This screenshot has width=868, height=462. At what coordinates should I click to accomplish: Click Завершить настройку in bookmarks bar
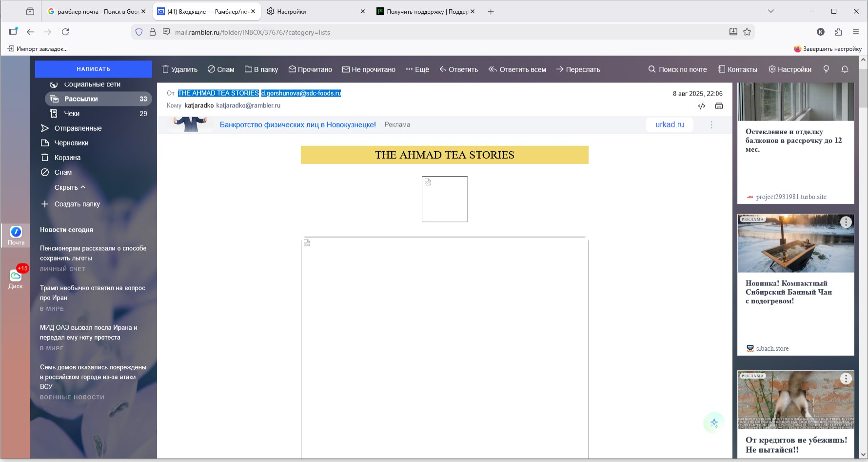pyautogui.click(x=828, y=49)
